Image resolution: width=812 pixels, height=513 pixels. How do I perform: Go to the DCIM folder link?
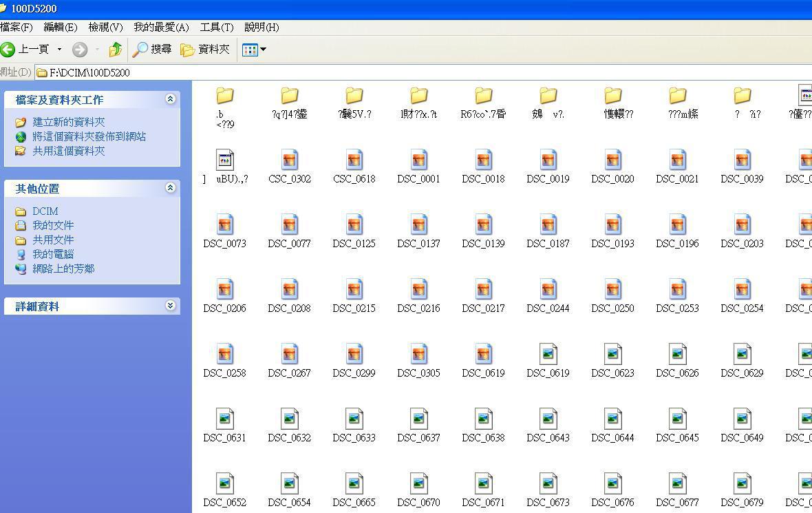coord(45,211)
